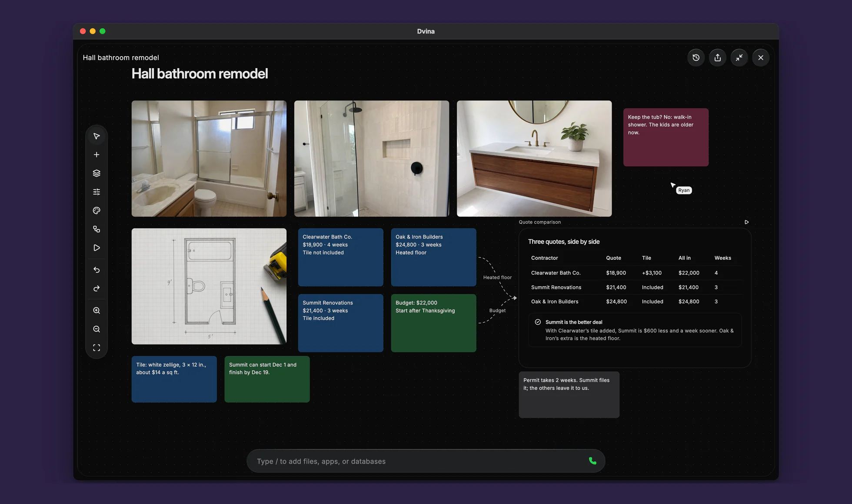
Task: Click Ryan's collaborator cursor label
Action: click(x=684, y=190)
